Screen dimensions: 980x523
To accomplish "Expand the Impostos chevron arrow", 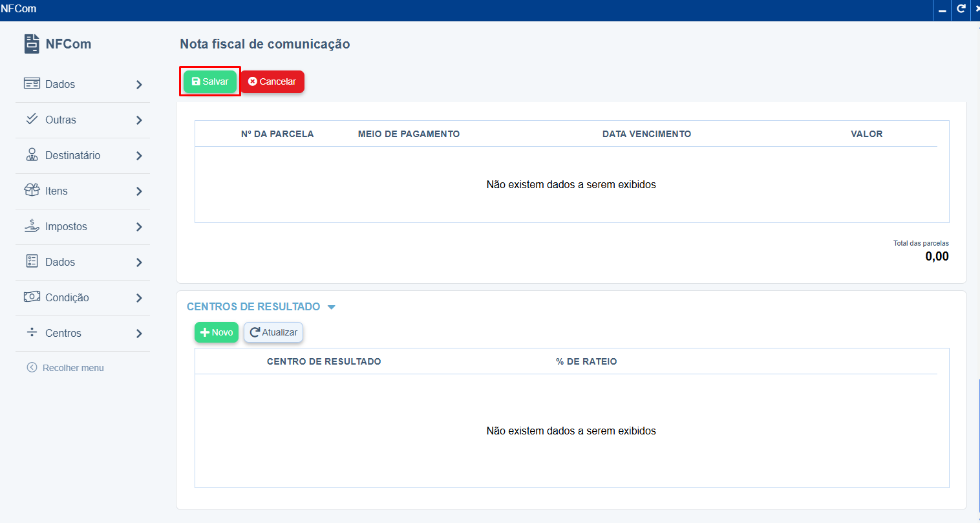I will [139, 227].
